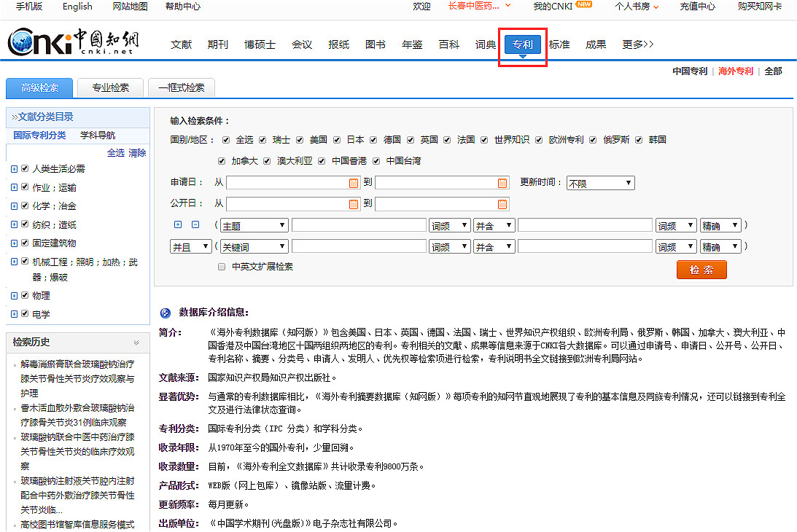The height and width of the screenshot is (532, 797).
Task: Select the 一框式检索 search tab
Action: [182, 88]
